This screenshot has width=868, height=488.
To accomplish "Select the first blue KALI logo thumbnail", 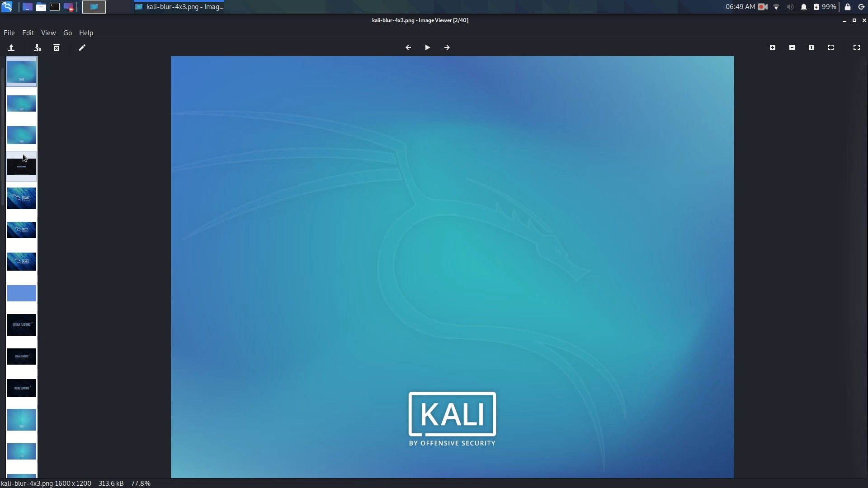I will pos(22,198).
